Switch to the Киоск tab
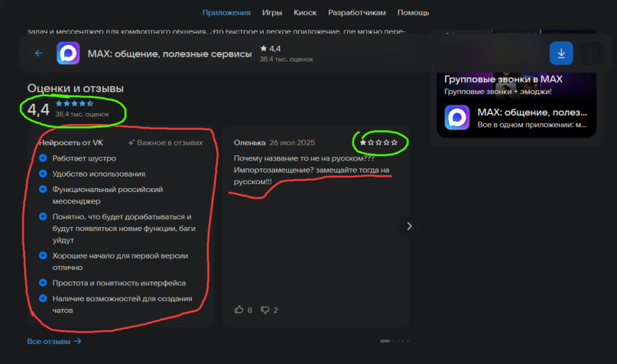Viewport: 617px width, 364px height. pos(305,12)
